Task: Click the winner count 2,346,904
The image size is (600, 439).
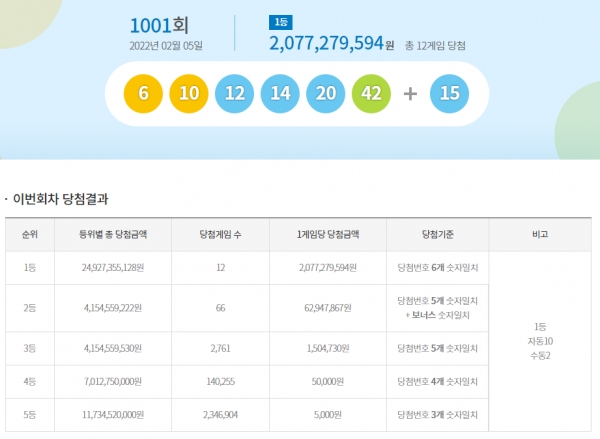Action: click(x=220, y=415)
